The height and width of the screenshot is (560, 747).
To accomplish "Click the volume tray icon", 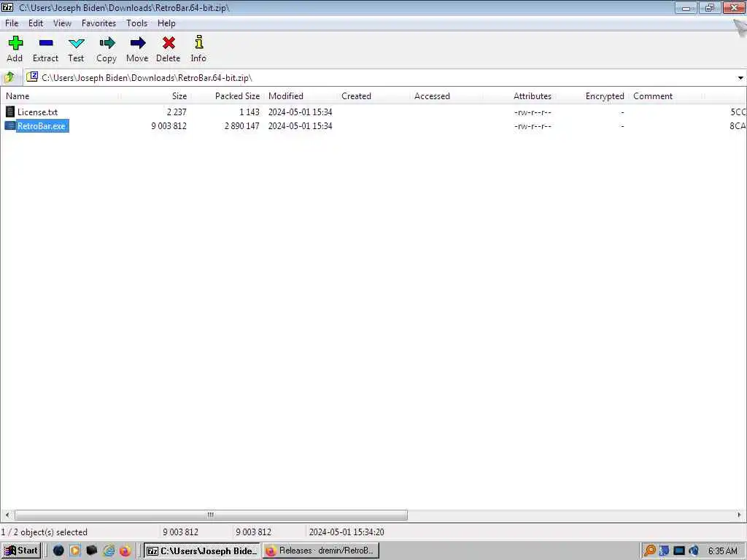I will [694, 551].
